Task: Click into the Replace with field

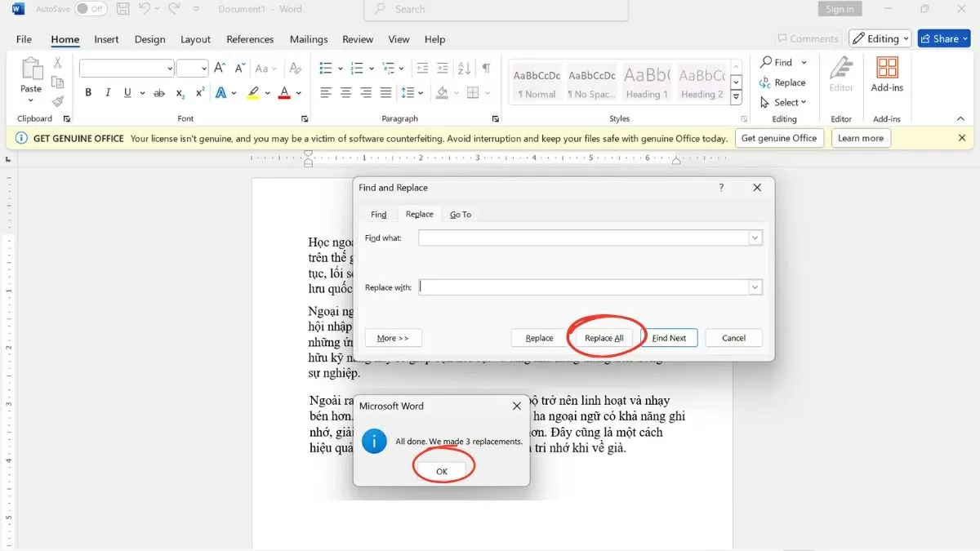Action: (583, 287)
